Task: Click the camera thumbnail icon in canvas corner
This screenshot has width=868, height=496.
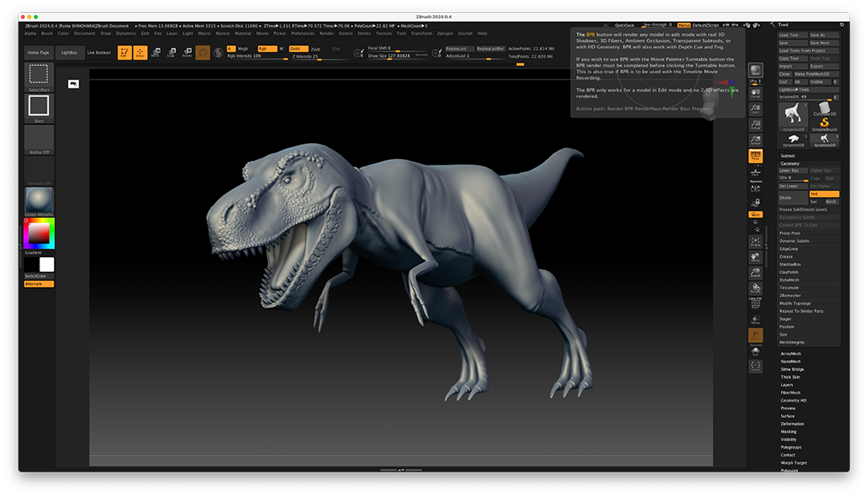Action: pos(73,84)
